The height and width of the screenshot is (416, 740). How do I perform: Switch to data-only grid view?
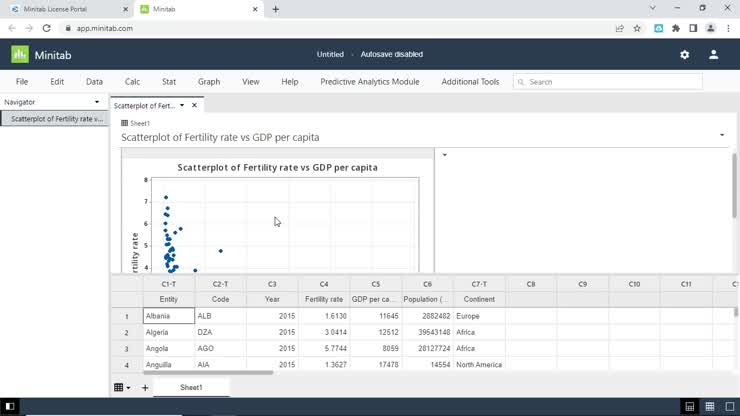point(710,406)
